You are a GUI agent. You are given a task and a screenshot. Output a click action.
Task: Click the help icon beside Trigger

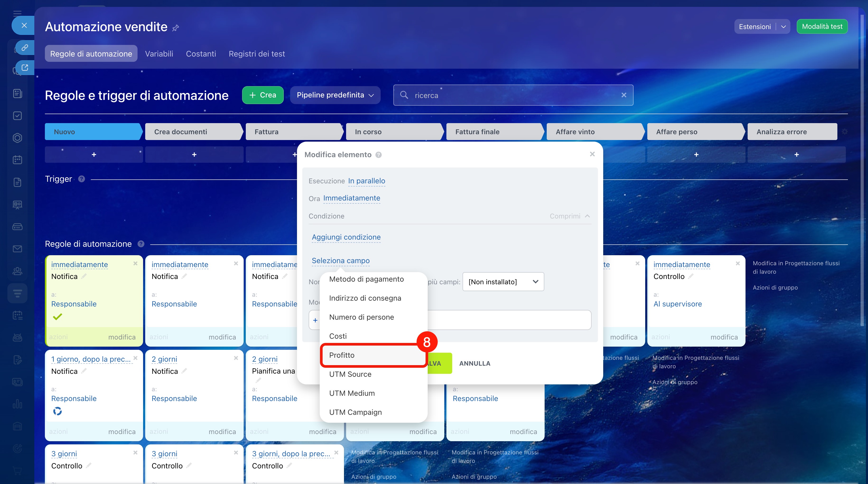tap(82, 179)
